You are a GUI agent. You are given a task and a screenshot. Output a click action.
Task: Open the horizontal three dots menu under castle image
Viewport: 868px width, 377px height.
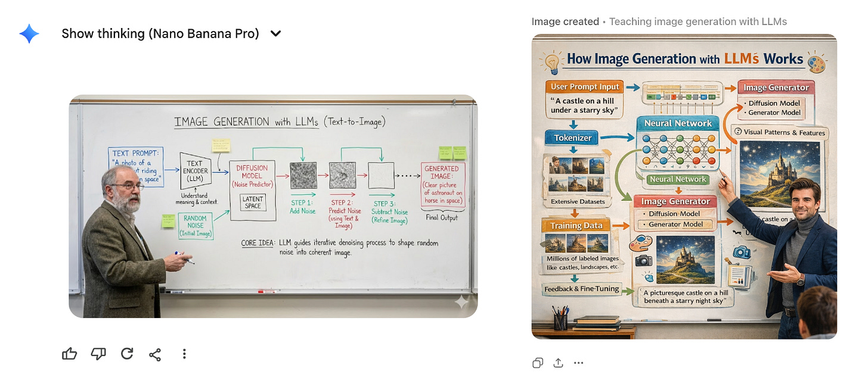tap(578, 363)
